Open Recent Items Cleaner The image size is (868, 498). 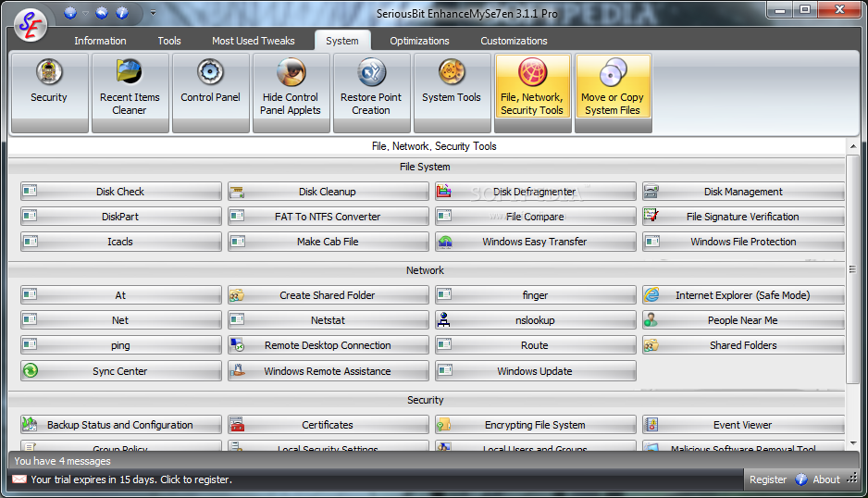[130, 93]
